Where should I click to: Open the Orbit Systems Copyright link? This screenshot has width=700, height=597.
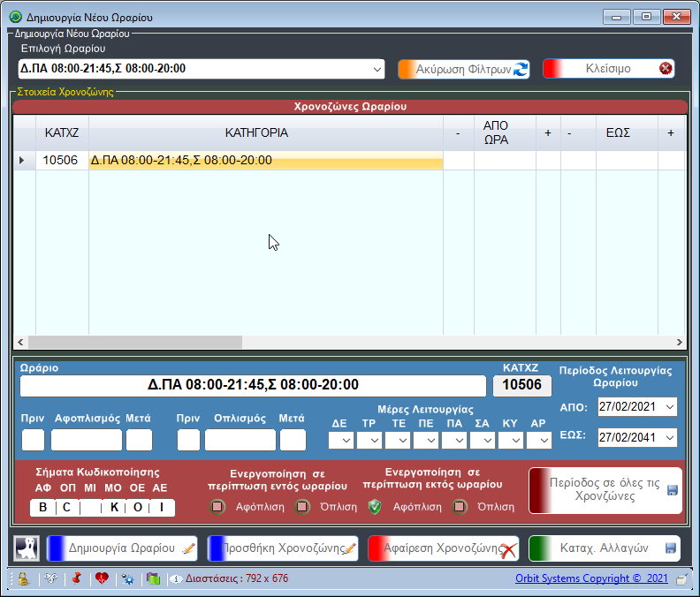coord(592,579)
